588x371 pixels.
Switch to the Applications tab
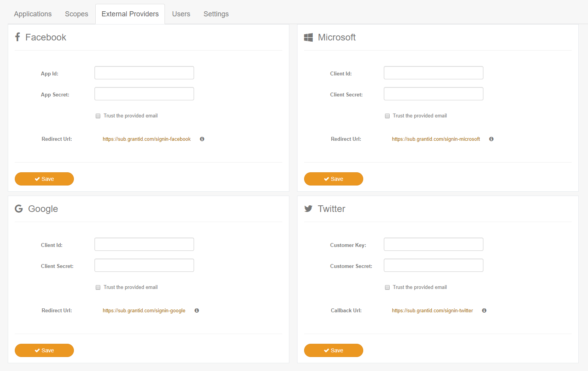coord(33,14)
